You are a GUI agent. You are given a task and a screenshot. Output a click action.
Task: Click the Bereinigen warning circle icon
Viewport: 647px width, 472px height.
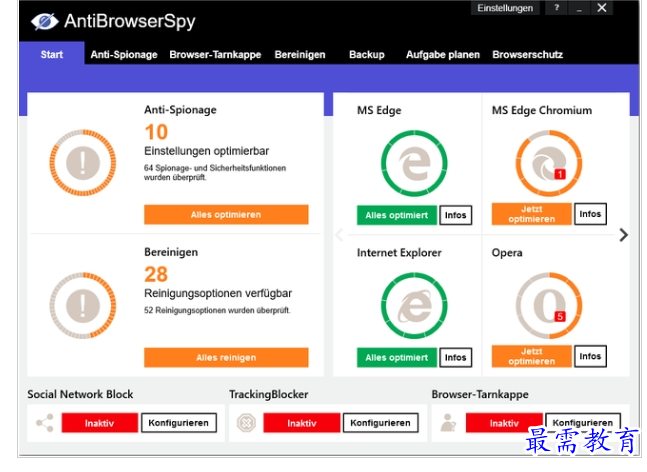point(83,305)
